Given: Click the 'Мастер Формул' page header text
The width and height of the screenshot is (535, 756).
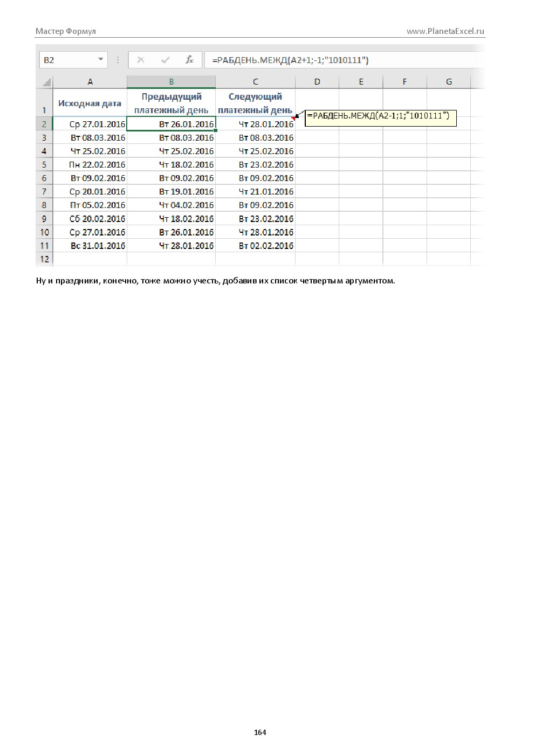Looking at the screenshot, I should click(66, 31).
